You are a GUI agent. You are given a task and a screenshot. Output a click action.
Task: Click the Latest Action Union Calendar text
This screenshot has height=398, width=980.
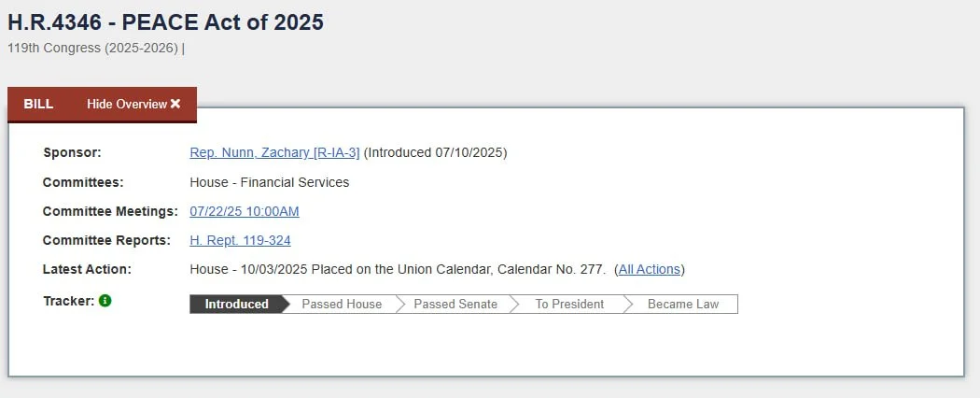(399, 269)
